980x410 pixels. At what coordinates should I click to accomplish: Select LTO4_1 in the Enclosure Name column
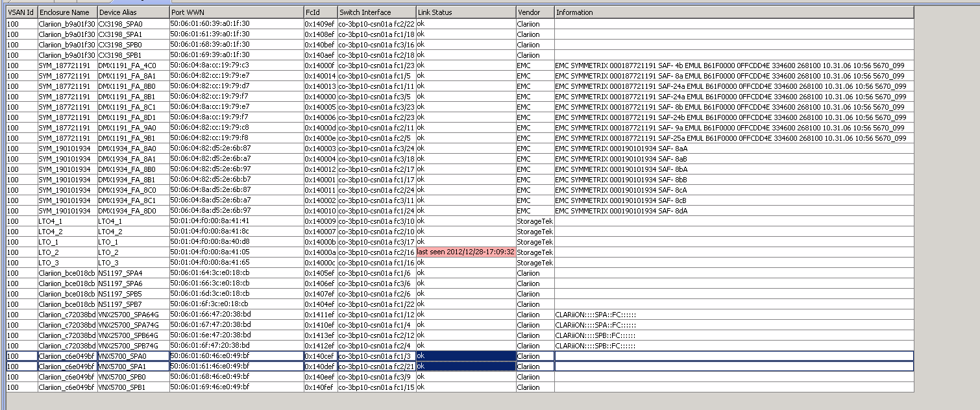point(67,221)
